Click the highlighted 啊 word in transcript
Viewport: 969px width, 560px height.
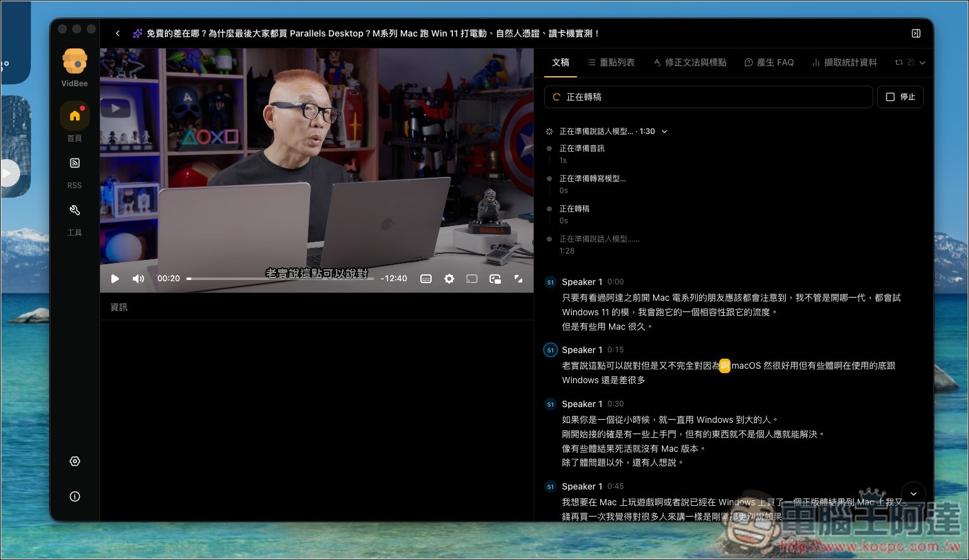[725, 366]
